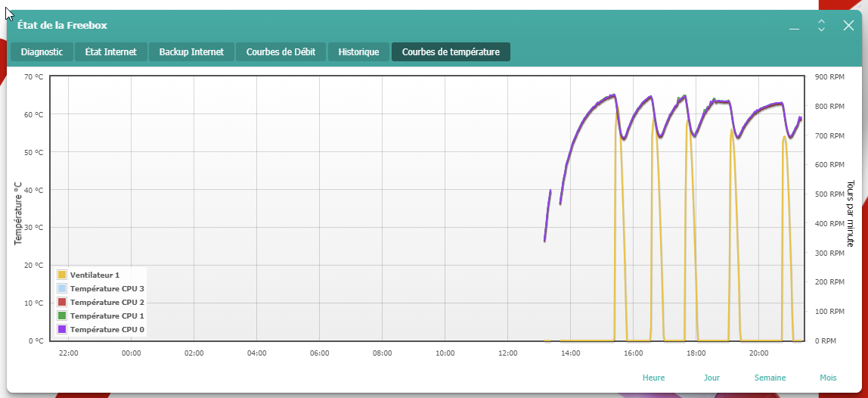The width and height of the screenshot is (868, 398).
Task: Click the red Température CPU 2 swatch
Action: click(62, 302)
